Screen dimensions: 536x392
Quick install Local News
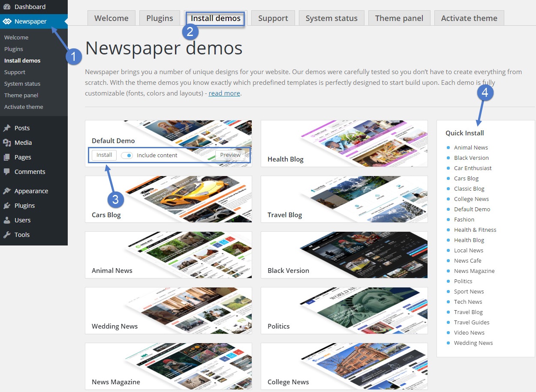click(x=469, y=250)
